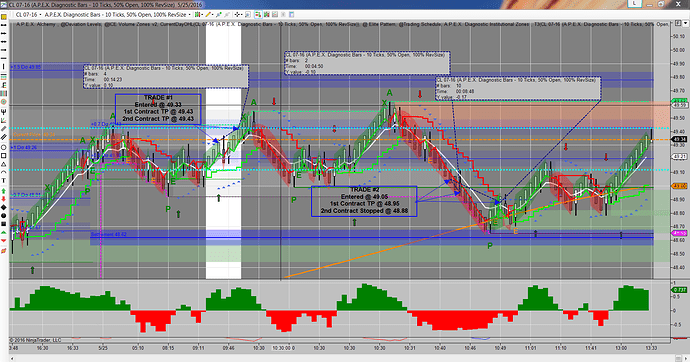This screenshot has height=362, width=690.
Task: Pick the text T tool in sidebar
Action: 4,180
